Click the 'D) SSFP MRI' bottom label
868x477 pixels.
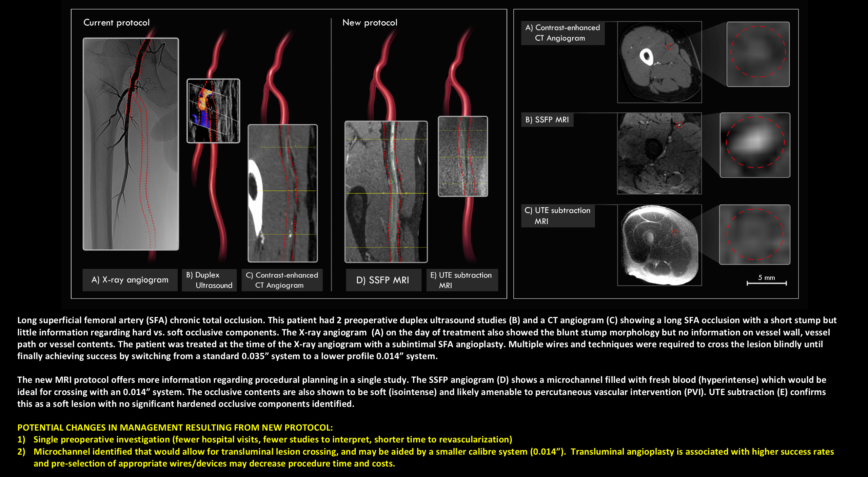(x=383, y=280)
